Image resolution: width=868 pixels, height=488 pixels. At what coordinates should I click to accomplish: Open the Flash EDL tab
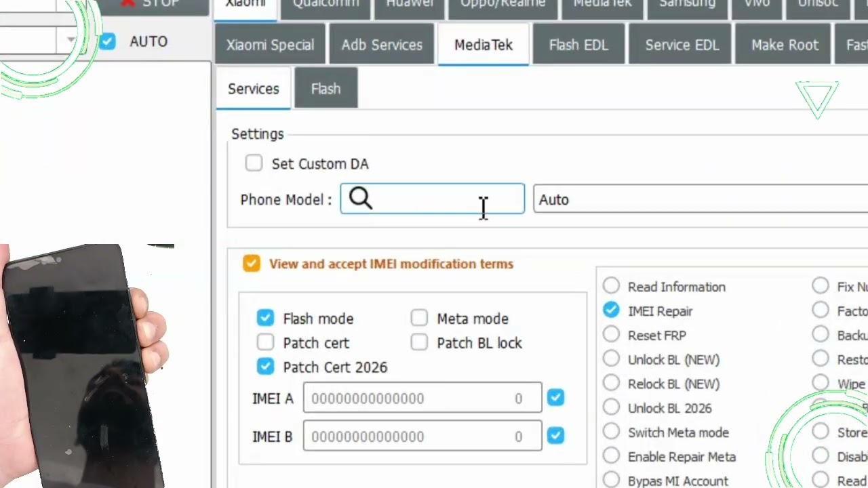578,45
